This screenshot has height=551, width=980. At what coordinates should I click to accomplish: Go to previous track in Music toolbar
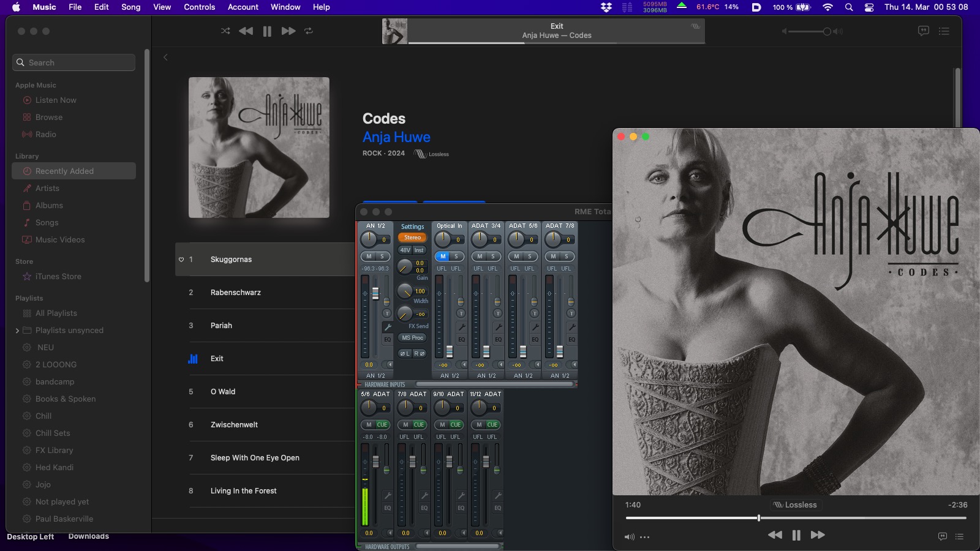[x=246, y=31]
